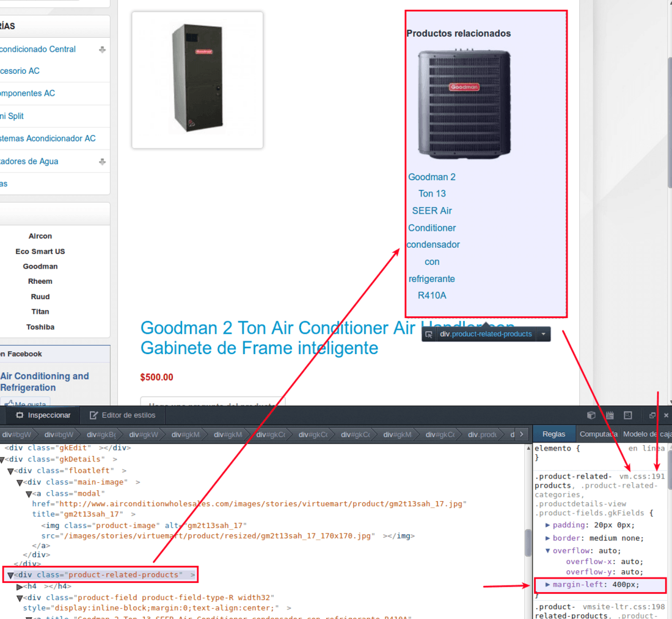This screenshot has height=619, width=672.
Task: Expand the padding rule property
Action: coord(547,525)
